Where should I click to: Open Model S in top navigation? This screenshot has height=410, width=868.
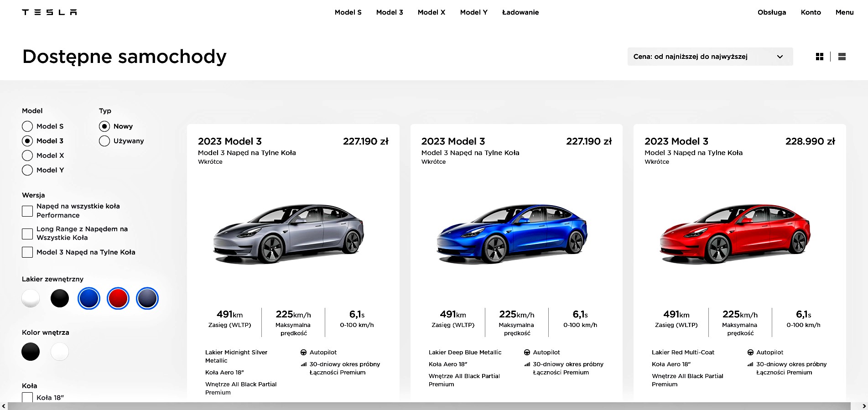coord(348,12)
